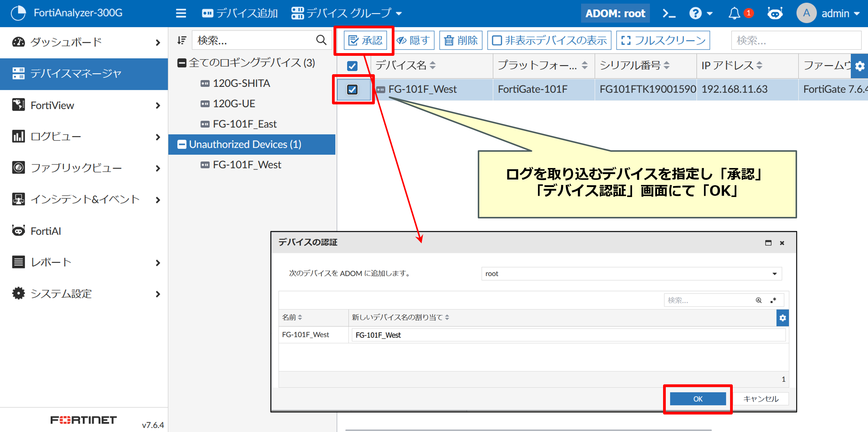The image size is (868, 432).
Task: Open FortiView in the sidebar
Action: coord(52,105)
